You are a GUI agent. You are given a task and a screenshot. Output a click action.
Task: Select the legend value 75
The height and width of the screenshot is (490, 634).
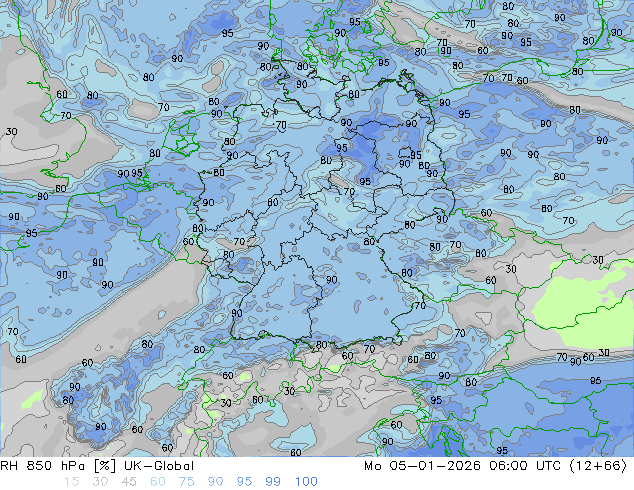(186, 482)
